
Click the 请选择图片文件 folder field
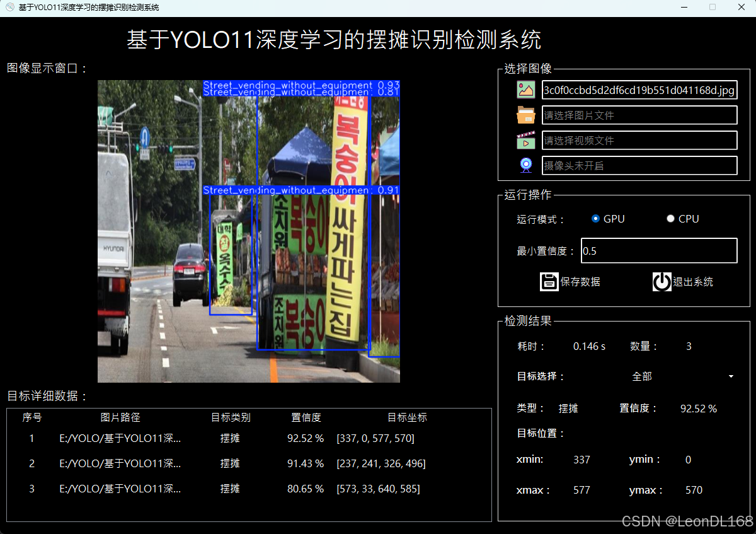click(x=639, y=115)
